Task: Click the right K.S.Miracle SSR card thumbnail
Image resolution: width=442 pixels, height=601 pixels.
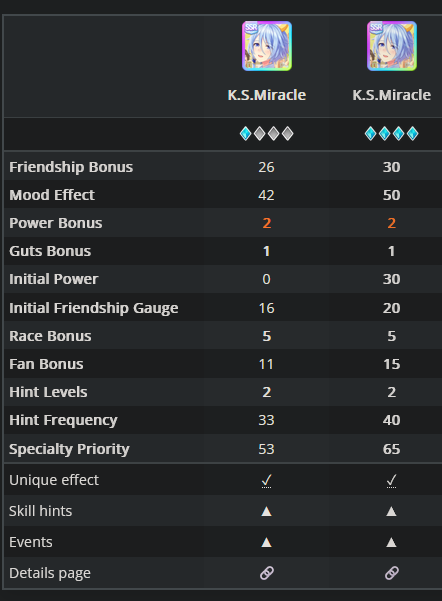Action: click(392, 46)
